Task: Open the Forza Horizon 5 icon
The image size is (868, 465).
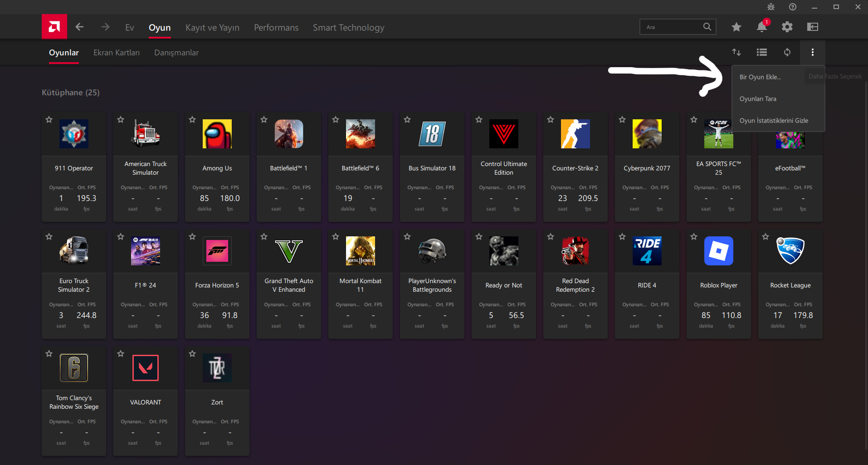Action: pos(217,251)
